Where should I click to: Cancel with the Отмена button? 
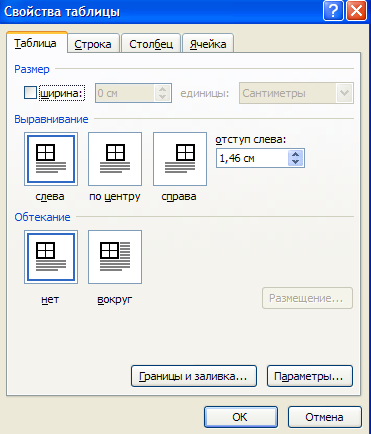(324, 417)
